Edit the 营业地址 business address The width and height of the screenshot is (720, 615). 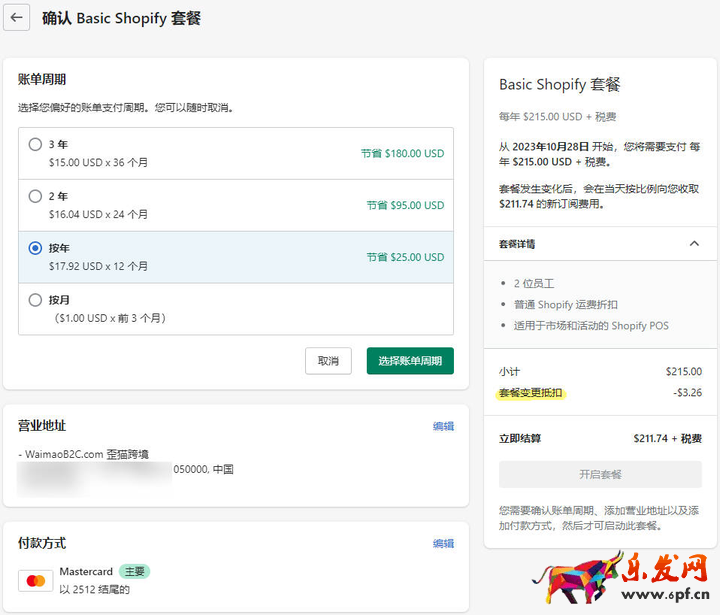443,426
